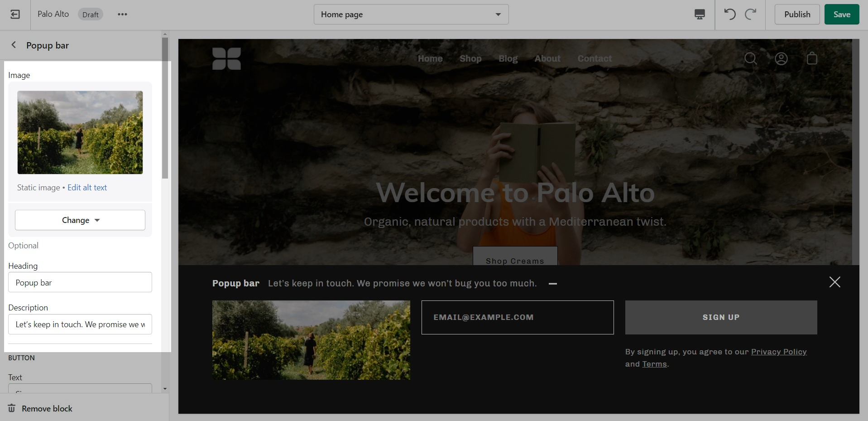The height and width of the screenshot is (421, 868).
Task: Click the Shop menu item in preview
Action: 470,58
